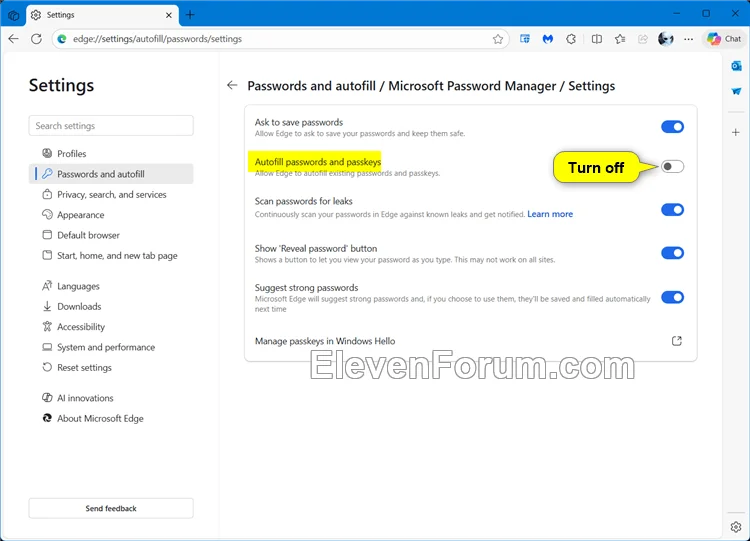Toggle Split screen icon in toolbar

[596, 39]
